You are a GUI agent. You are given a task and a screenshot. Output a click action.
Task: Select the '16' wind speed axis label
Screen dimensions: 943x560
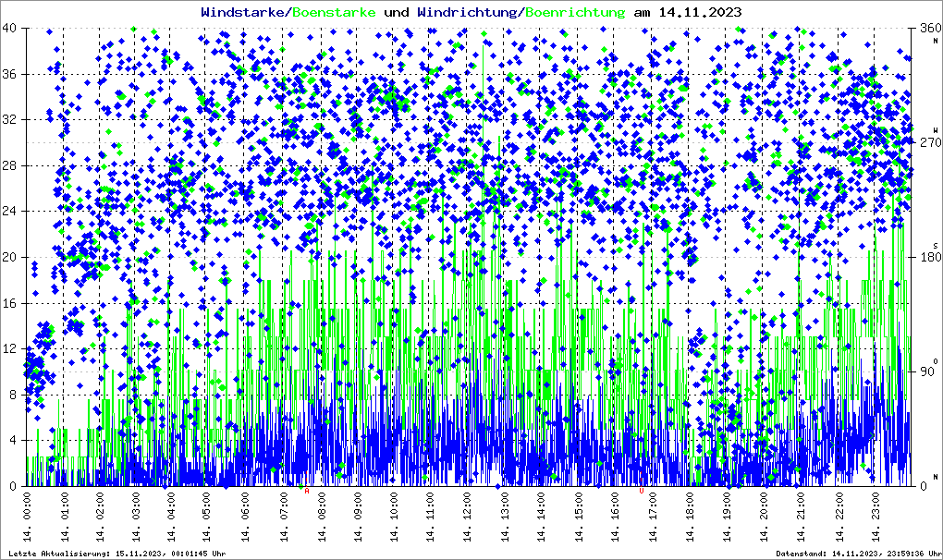click(9, 303)
